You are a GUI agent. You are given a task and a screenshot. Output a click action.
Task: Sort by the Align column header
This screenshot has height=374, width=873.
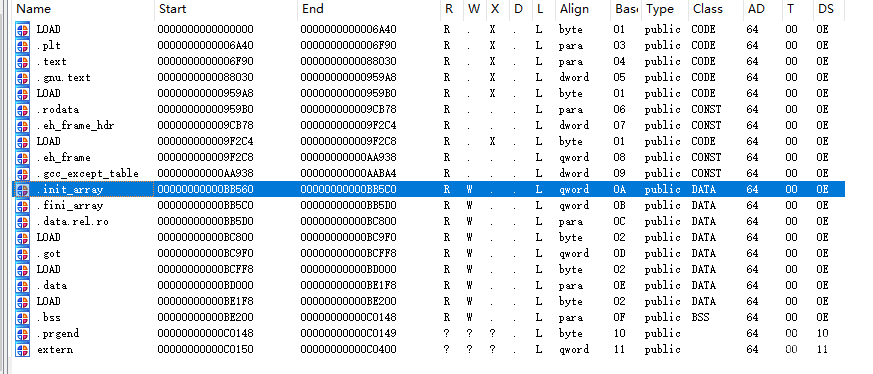click(x=574, y=9)
